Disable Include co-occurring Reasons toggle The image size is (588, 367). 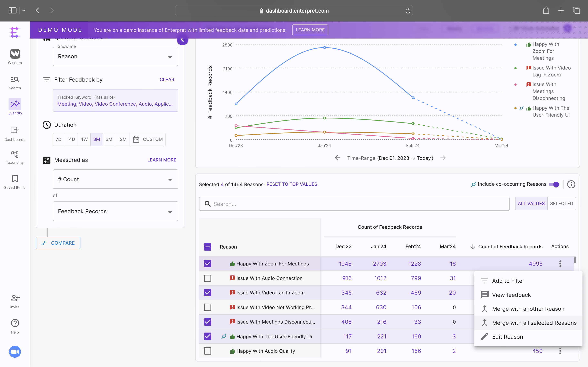(554, 185)
